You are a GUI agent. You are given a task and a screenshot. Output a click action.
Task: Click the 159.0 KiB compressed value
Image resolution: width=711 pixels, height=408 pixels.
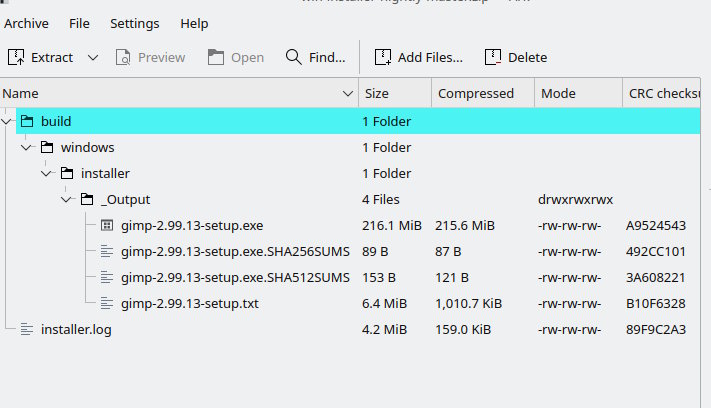[x=463, y=330]
